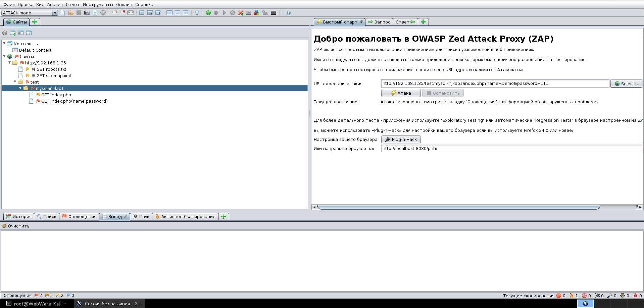Switch to the Запрос tab
This screenshot has height=308, width=644.
click(379, 22)
